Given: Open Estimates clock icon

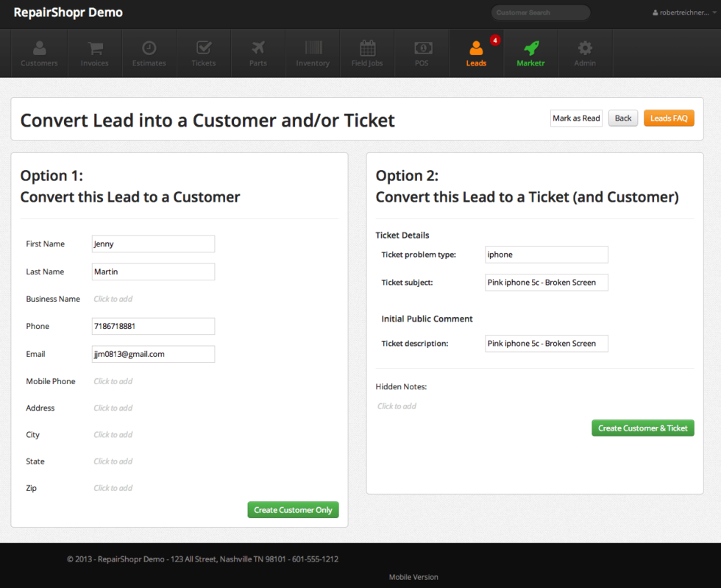Looking at the screenshot, I should click(149, 49).
